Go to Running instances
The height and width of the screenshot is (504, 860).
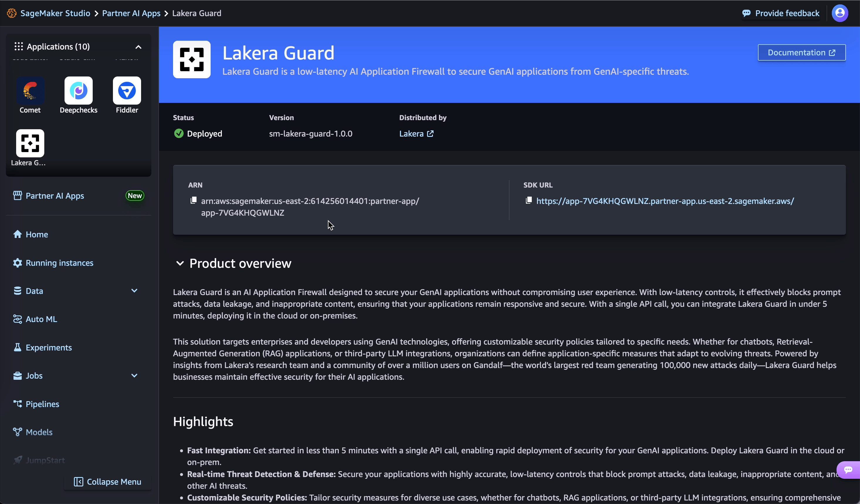pyautogui.click(x=59, y=263)
